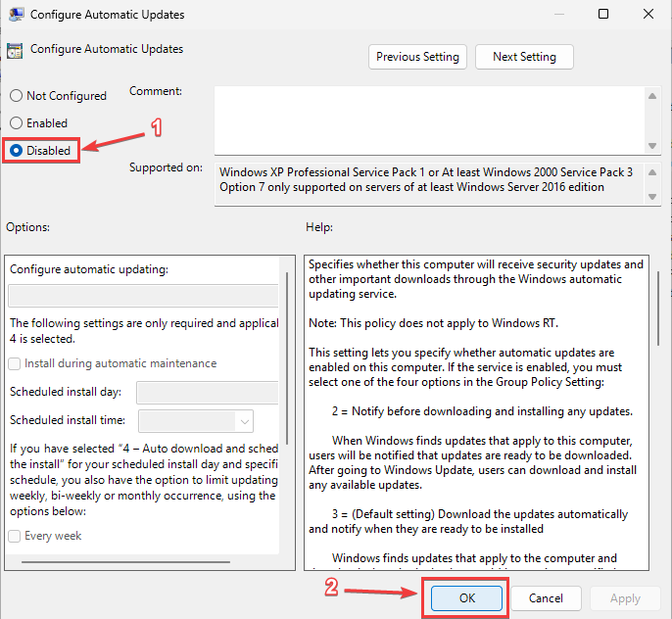The height and width of the screenshot is (619, 672).
Task: Confirm with the OK button
Action: click(x=465, y=597)
